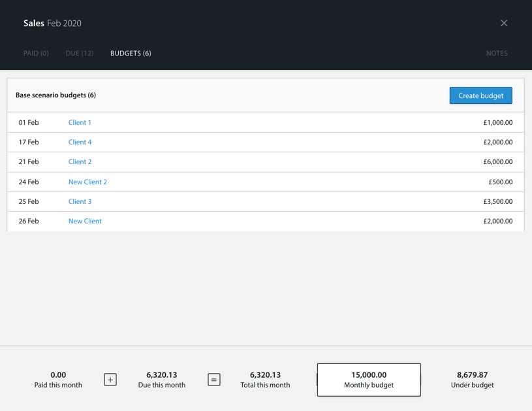Open the NOTES tab
532x411 pixels.
click(496, 54)
